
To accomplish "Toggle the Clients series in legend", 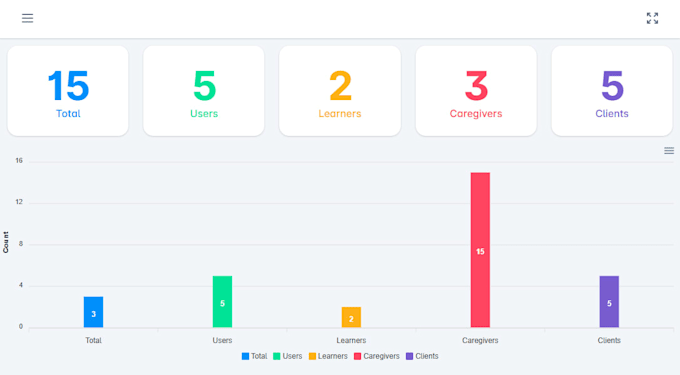I will pyautogui.click(x=422, y=356).
